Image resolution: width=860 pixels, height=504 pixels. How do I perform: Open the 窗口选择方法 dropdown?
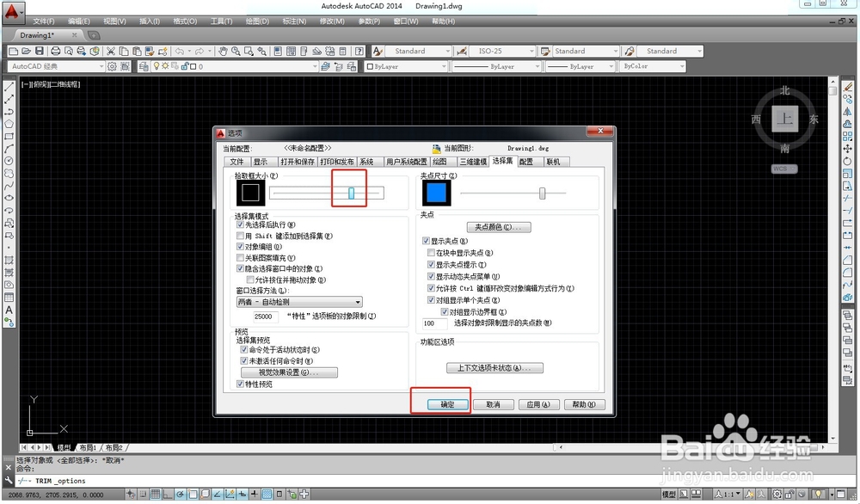(299, 302)
